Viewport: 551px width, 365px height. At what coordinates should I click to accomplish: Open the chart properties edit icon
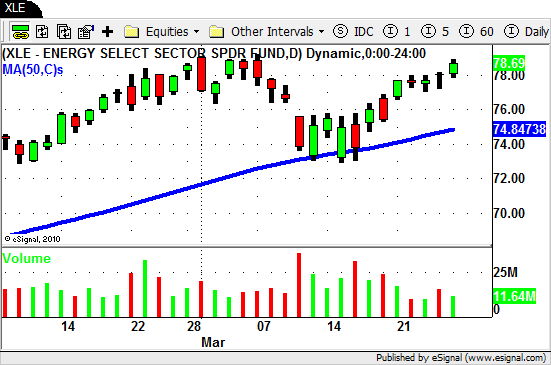coord(86,32)
